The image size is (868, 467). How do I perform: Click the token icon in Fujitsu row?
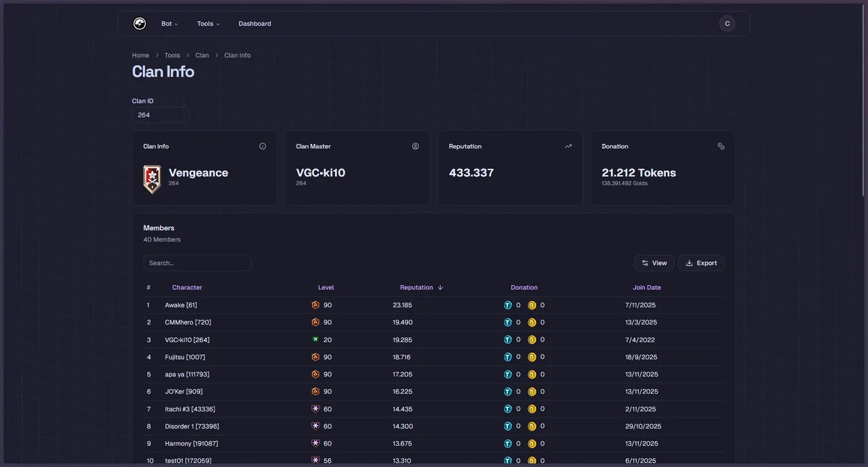click(x=508, y=357)
